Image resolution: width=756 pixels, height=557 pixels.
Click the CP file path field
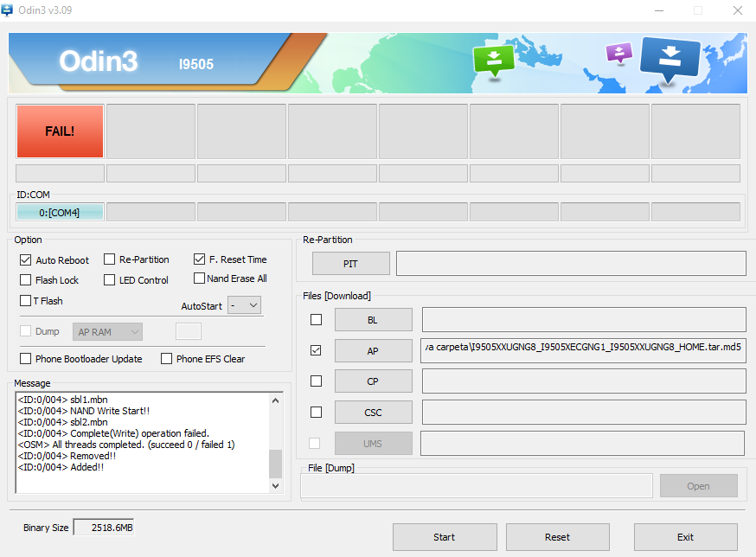click(x=585, y=381)
